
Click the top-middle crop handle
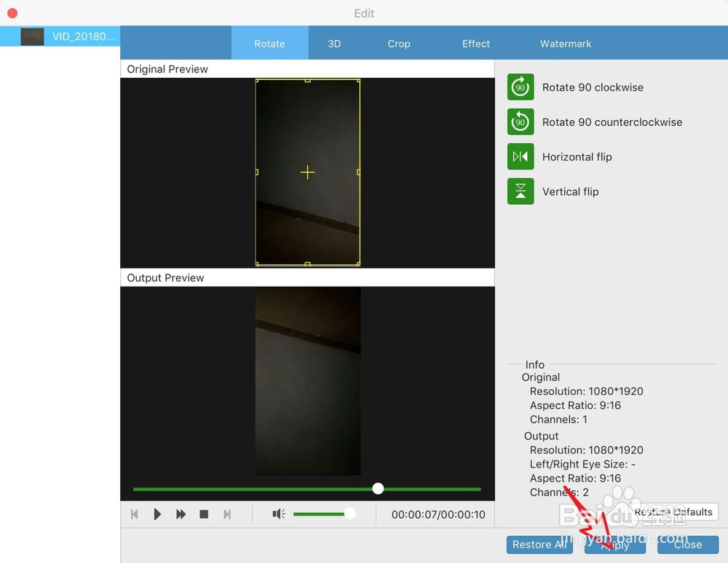pos(307,81)
